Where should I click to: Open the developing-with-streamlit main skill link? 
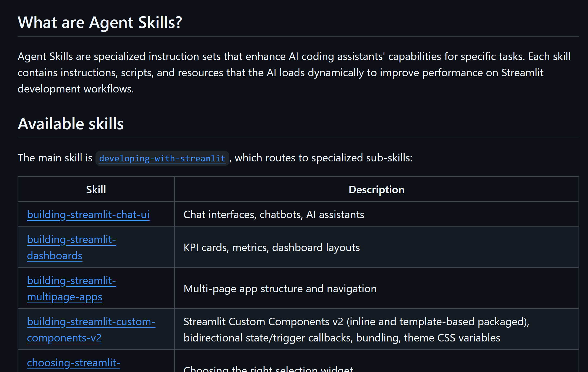(162, 158)
